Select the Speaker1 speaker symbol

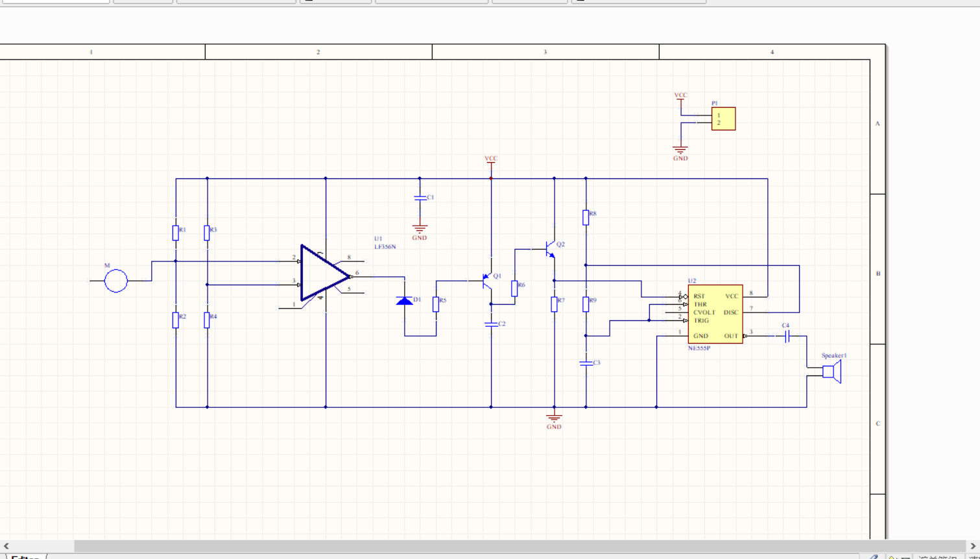tap(832, 372)
